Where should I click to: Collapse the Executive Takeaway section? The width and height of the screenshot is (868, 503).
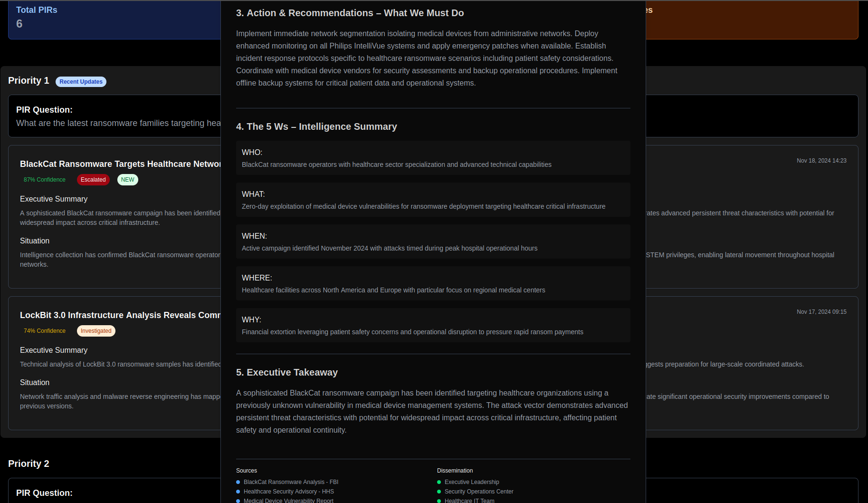coord(286,372)
